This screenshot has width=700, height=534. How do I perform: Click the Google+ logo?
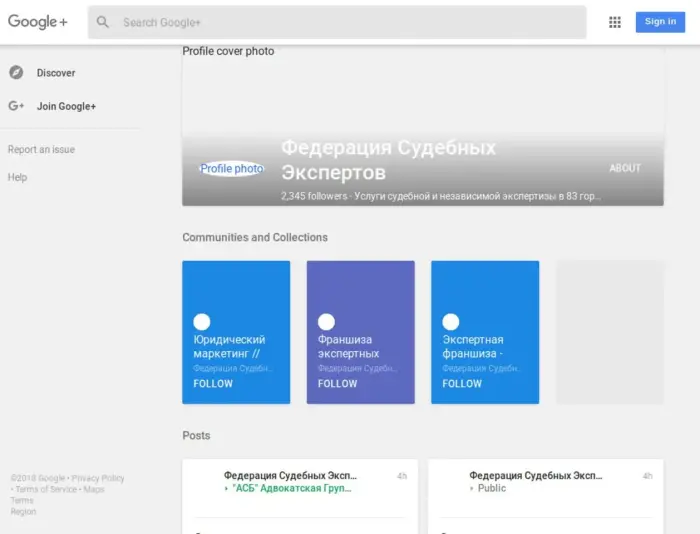pos(39,22)
